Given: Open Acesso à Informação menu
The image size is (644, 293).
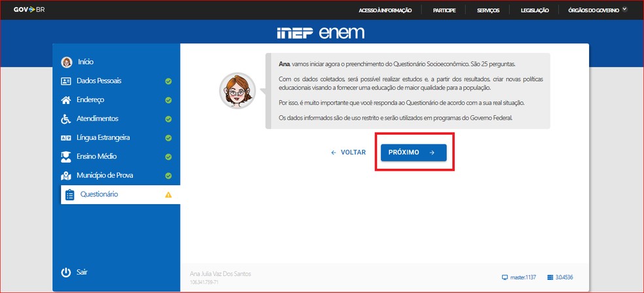Looking at the screenshot, I should (x=385, y=10).
